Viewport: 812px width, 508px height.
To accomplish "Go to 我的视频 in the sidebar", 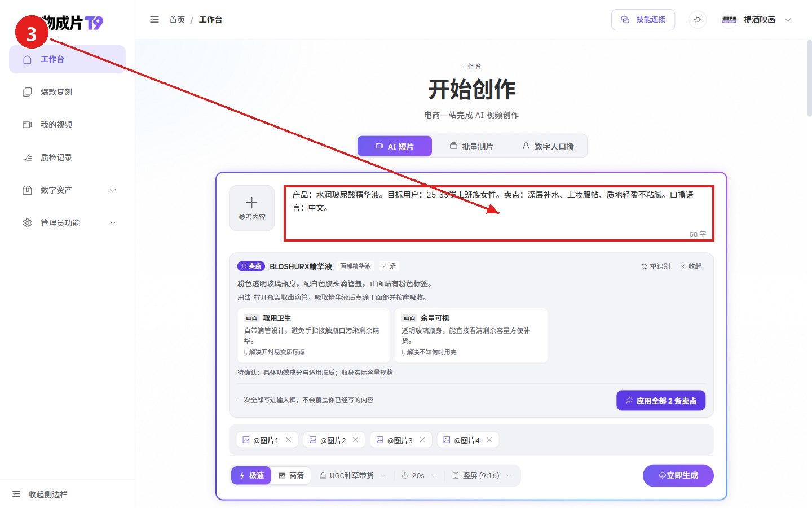I will tap(67, 125).
